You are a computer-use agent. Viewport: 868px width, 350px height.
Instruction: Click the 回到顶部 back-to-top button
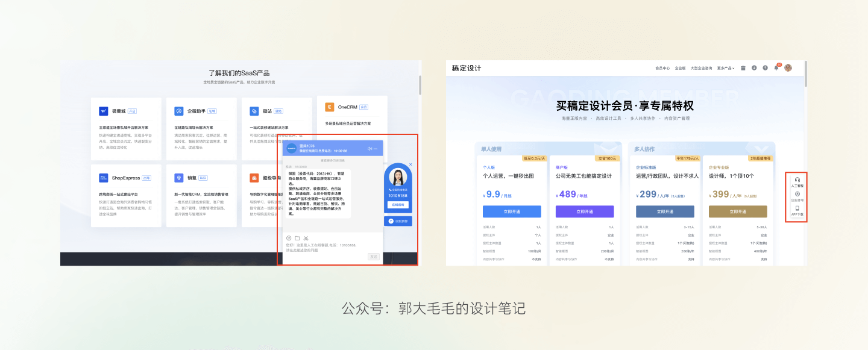[398, 221]
